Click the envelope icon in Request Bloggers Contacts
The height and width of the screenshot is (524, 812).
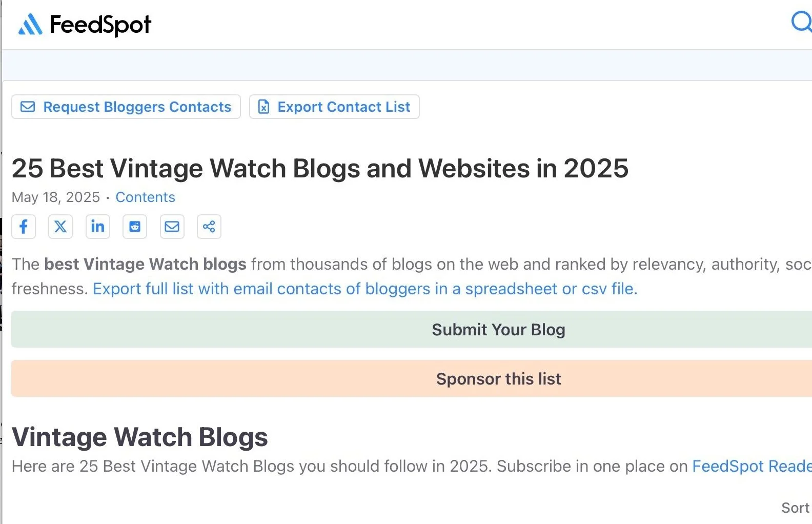click(x=28, y=107)
